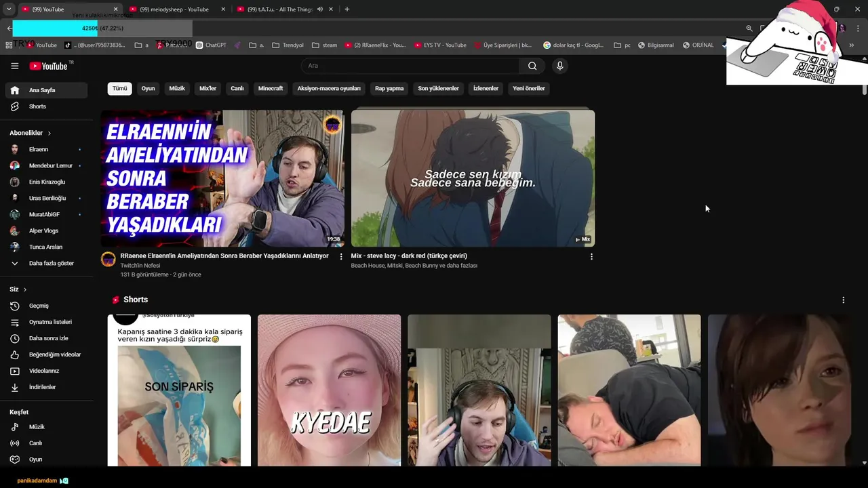Screen dimensions: 868x488
Task: Open Geçmiş history page
Action: coord(46,306)
